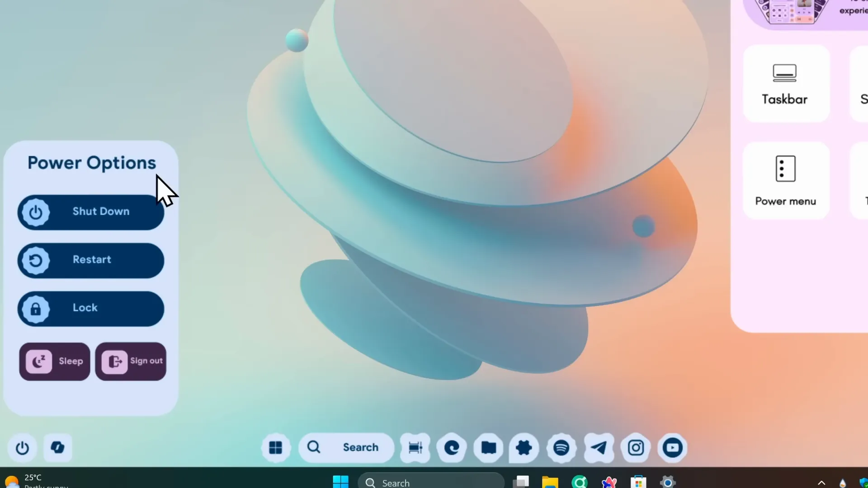Click the Windows taskbar Search box
Viewport: 868px width, 488px height.
(x=431, y=482)
